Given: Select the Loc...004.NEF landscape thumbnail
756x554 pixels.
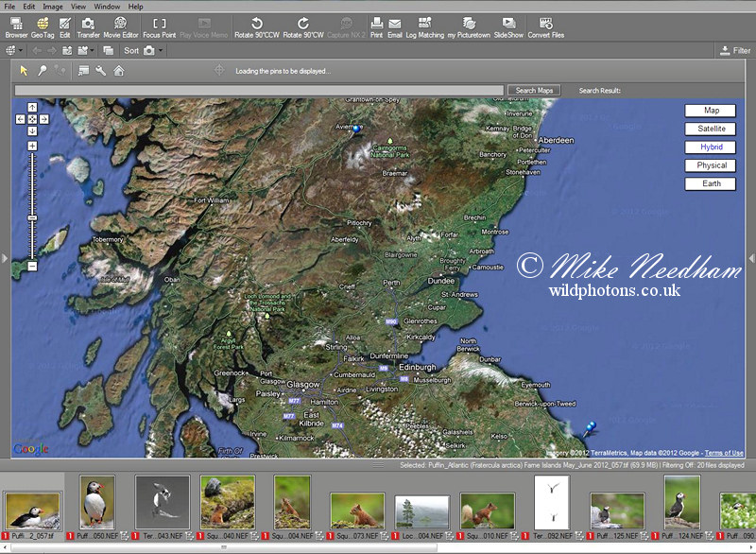Looking at the screenshot, I should click(x=421, y=512).
